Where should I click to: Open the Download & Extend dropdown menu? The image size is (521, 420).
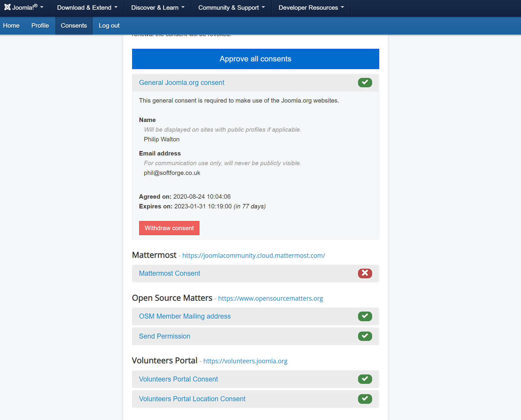coord(87,8)
